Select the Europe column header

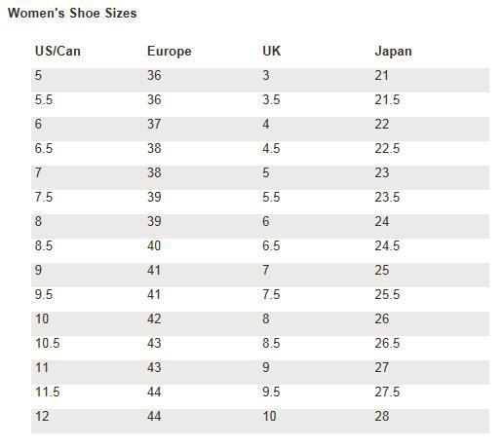170,52
